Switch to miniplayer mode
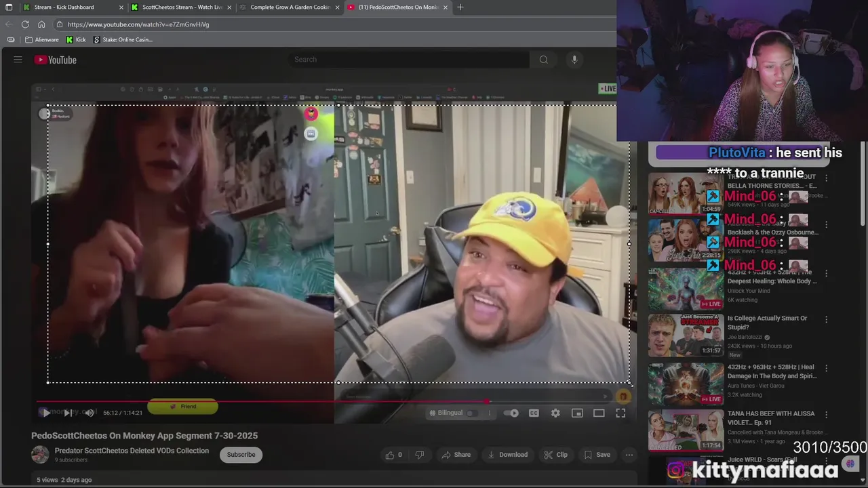 click(x=577, y=413)
